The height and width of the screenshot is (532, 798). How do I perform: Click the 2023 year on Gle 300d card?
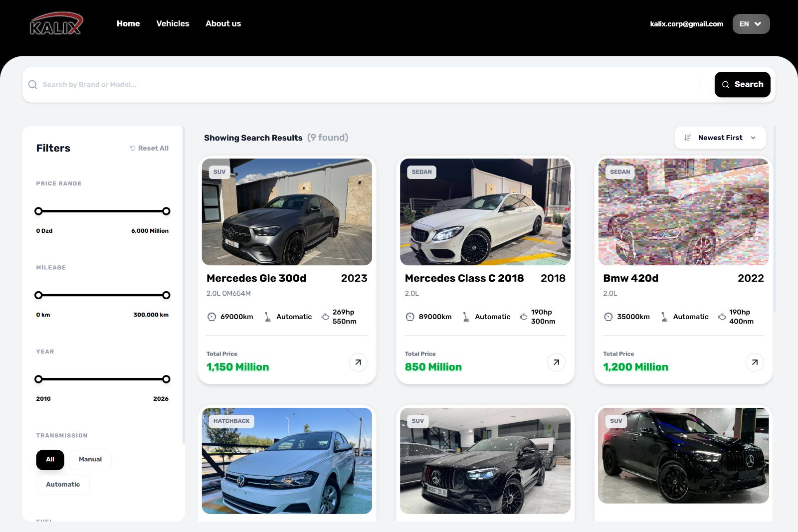tap(354, 278)
